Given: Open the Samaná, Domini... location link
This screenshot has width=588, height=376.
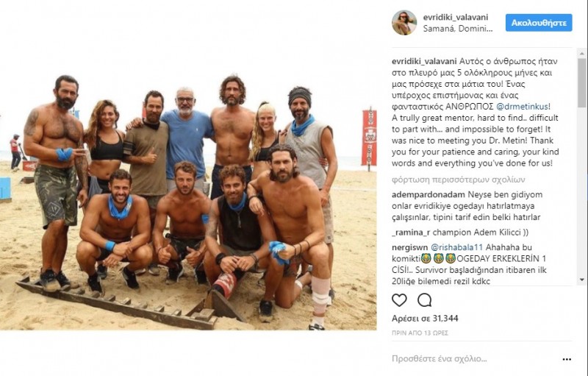Looking at the screenshot, I should pos(457,29).
